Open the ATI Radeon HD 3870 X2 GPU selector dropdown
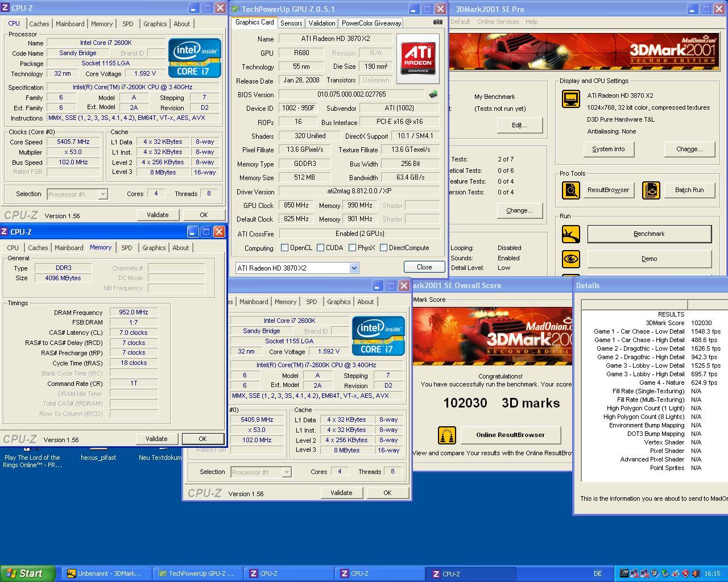Image resolution: width=728 pixels, height=582 pixels. tap(354, 268)
